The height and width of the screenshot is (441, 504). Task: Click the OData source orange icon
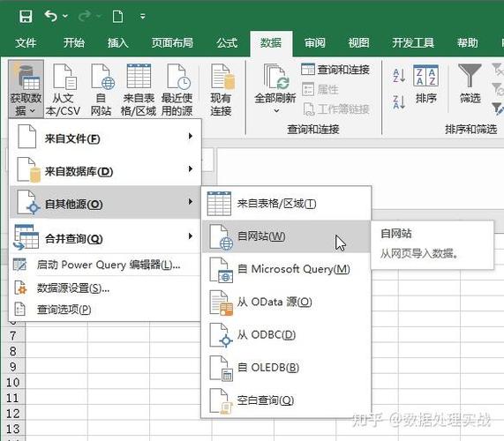(222, 303)
